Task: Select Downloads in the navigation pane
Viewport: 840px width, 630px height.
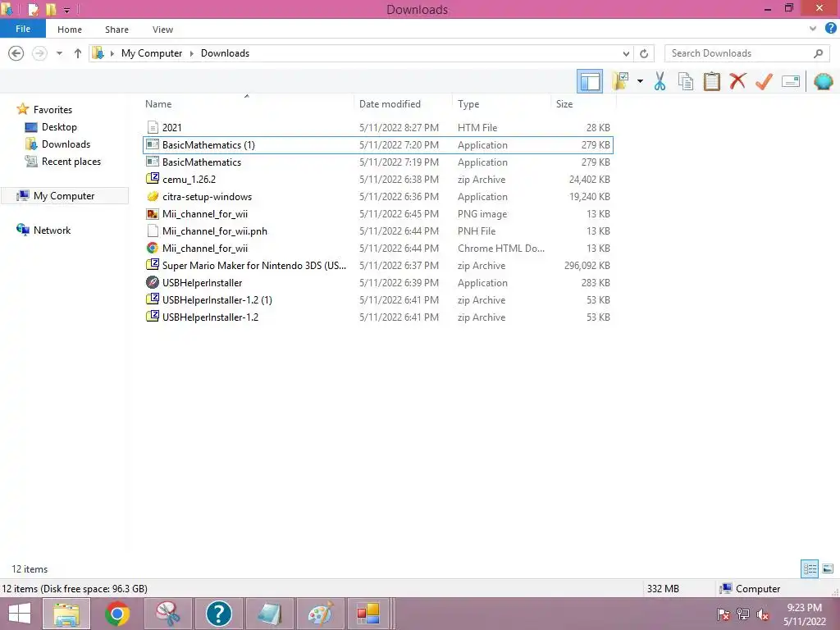Action: pyautogui.click(x=66, y=144)
